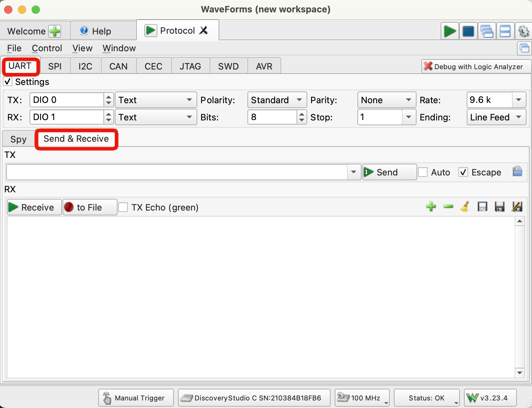Image resolution: width=532 pixels, height=408 pixels.
Task: Click the undock window icon beside menu bar
Action: tap(524, 48)
